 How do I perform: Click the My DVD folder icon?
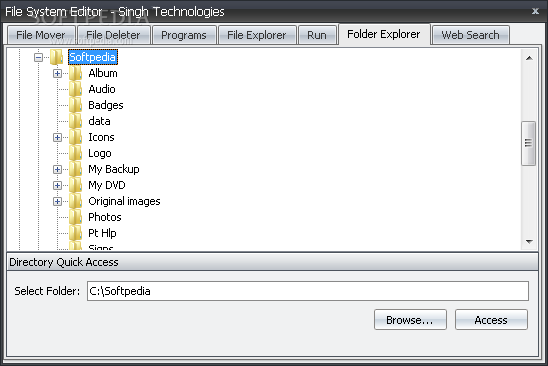point(75,185)
